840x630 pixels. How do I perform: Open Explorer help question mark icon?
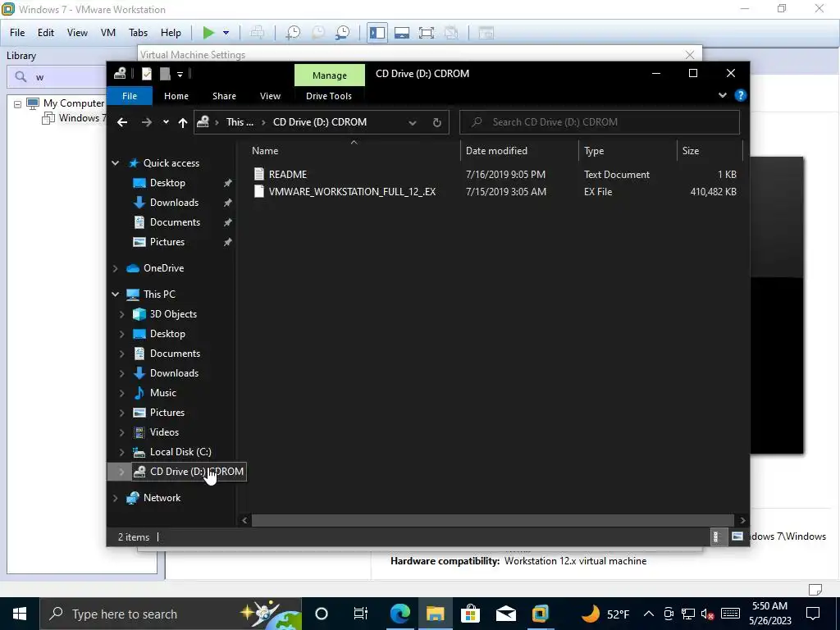741,95
